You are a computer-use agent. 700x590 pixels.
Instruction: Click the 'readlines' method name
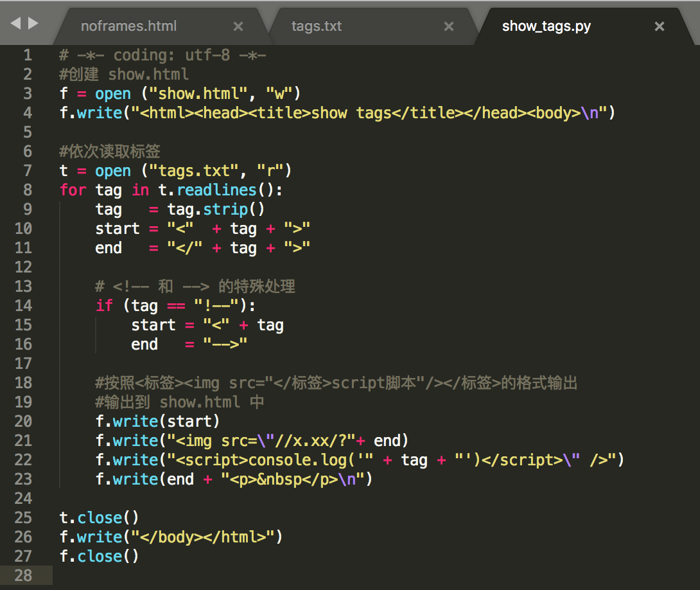[216, 190]
